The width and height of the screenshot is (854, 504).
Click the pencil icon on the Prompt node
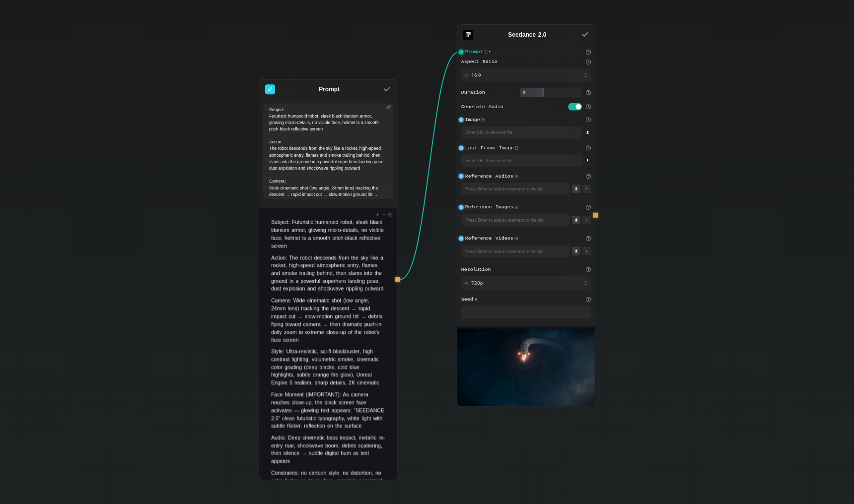pos(270,89)
